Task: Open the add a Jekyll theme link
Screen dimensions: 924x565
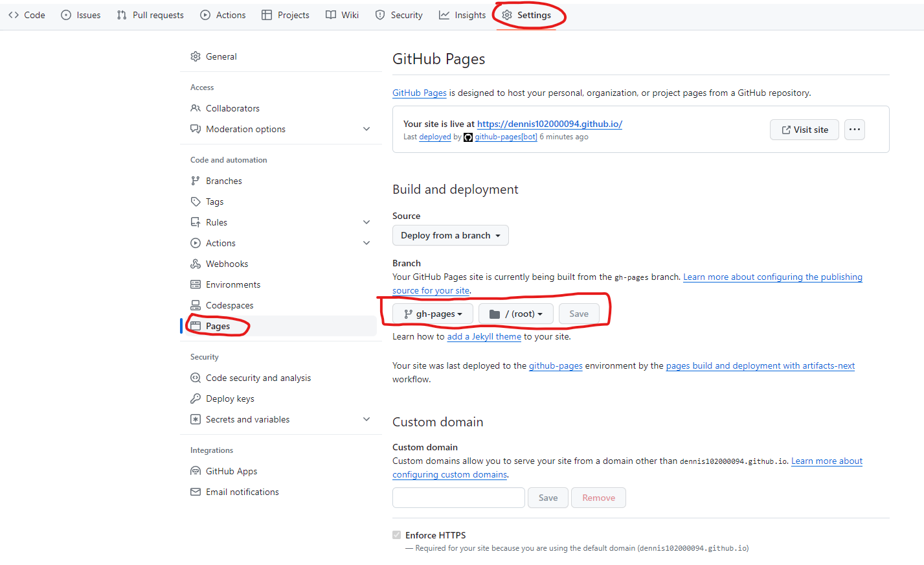Action: pos(484,336)
